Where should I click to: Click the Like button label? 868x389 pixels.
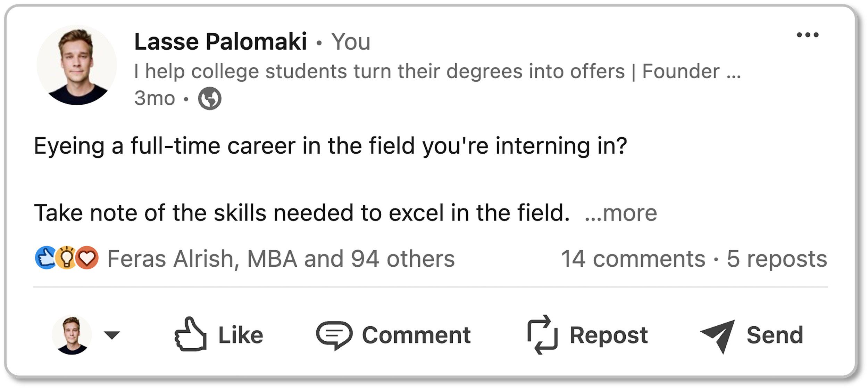240,335
